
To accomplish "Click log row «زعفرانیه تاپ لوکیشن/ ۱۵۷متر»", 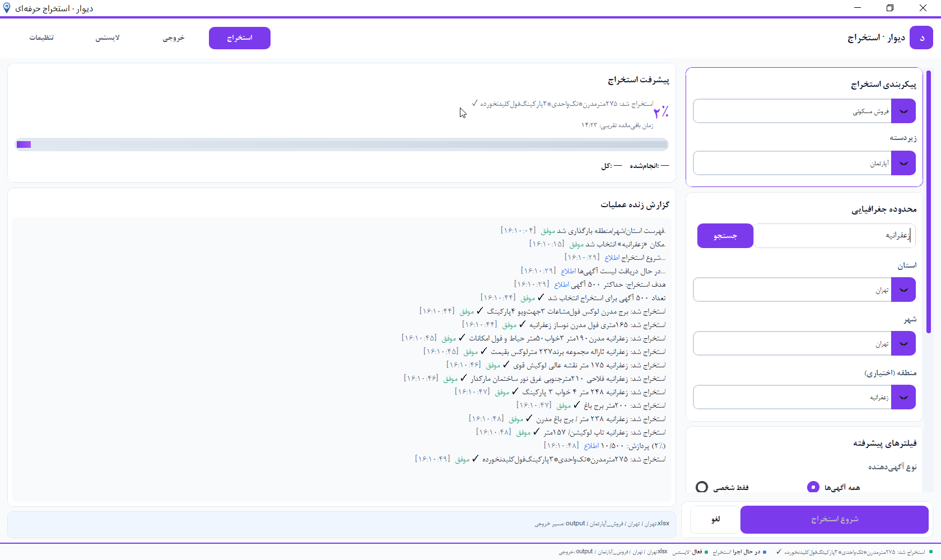I will click(x=571, y=432).
